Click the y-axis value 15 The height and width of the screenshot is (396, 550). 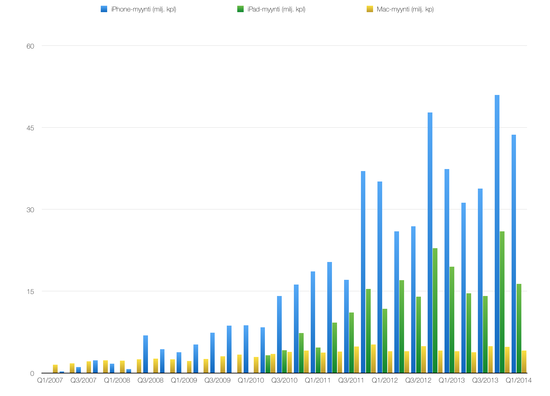coord(30,291)
